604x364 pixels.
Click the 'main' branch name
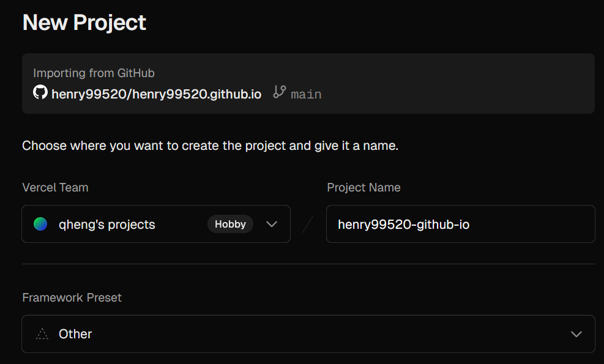[306, 94]
